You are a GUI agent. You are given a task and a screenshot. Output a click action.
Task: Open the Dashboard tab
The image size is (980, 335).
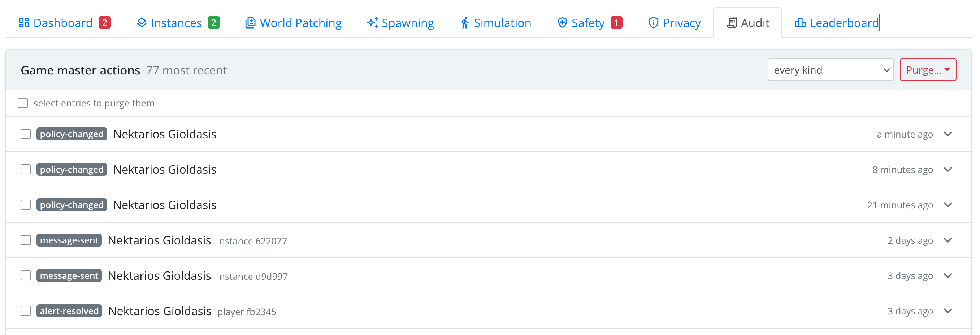(65, 23)
